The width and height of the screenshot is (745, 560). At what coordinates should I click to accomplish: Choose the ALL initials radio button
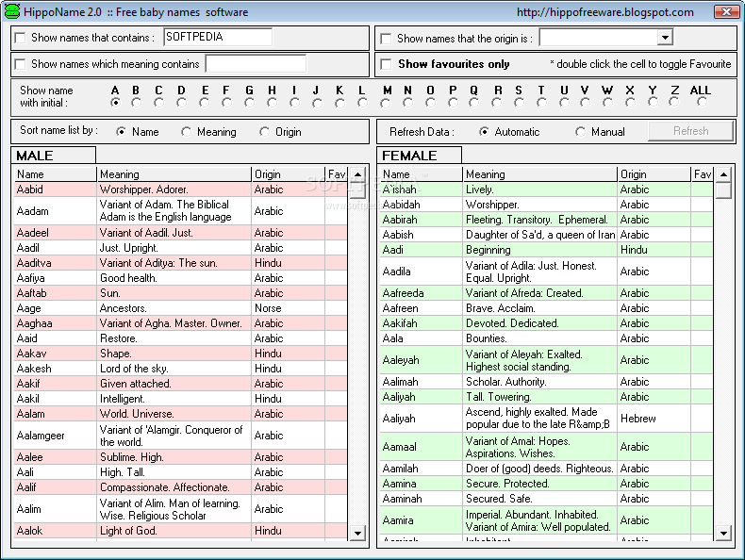[x=702, y=102]
